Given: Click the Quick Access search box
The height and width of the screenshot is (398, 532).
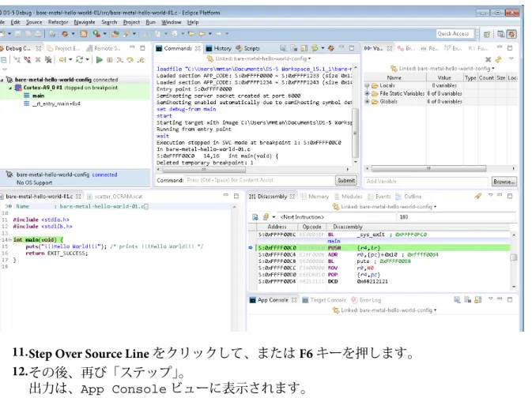Looking at the screenshot, I should point(455,34).
